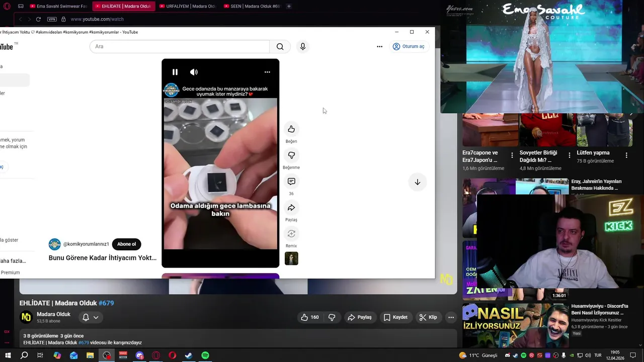Open Windows taskbar search
Screen dimensions: 644x362
pos(24,355)
